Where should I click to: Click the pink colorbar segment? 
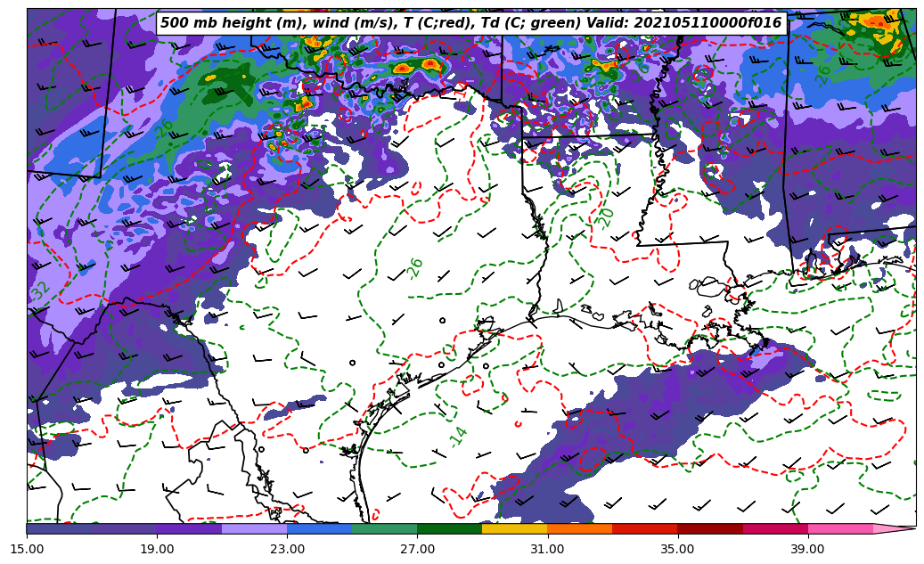(840, 528)
